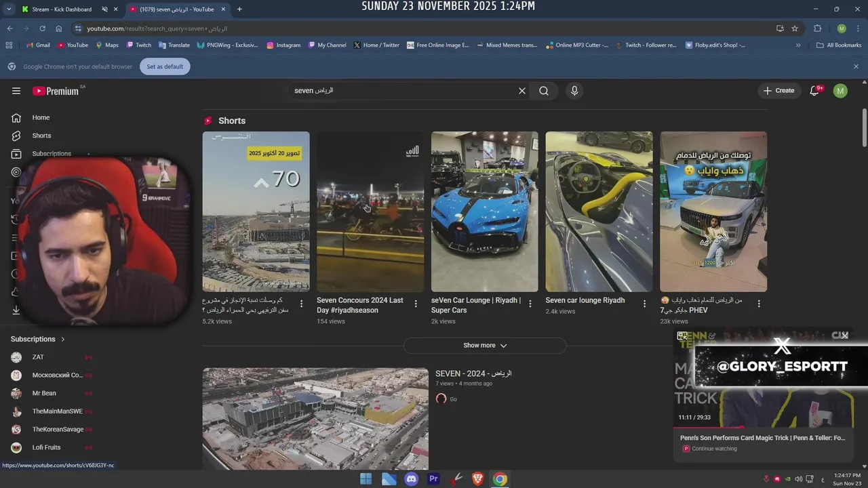This screenshot has width=868, height=488.
Task: Click the YouTube Premium logo
Action: pyautogui.click(x=56, y=91)
